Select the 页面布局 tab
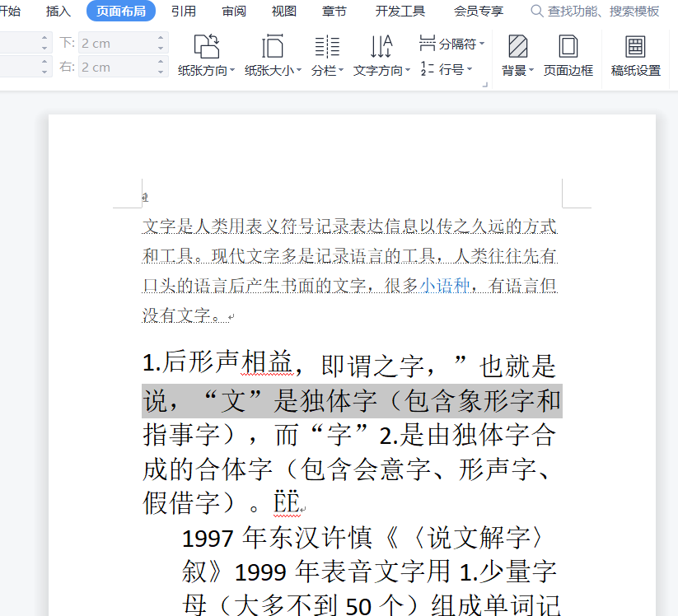This screenshot has height=616, width=678. point(121,12)
